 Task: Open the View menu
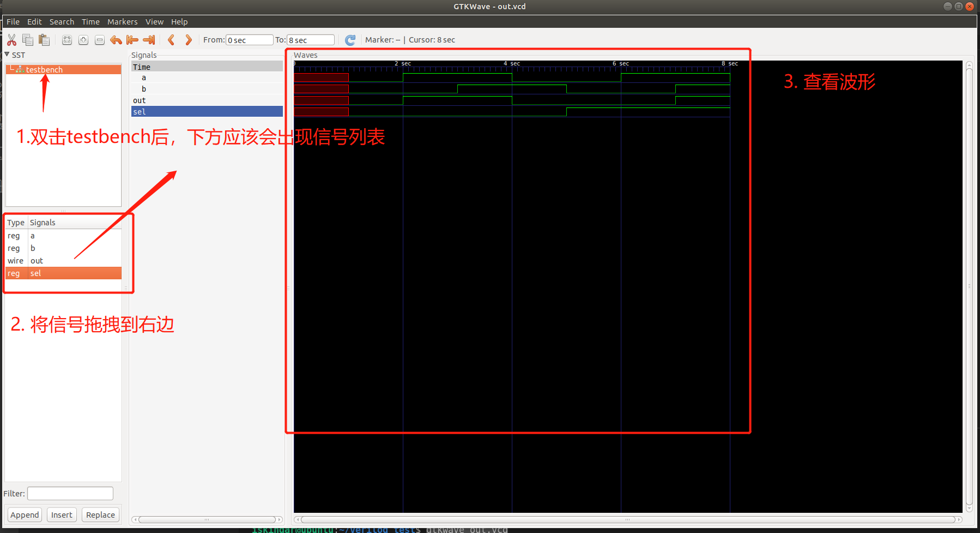pos(154,22)
